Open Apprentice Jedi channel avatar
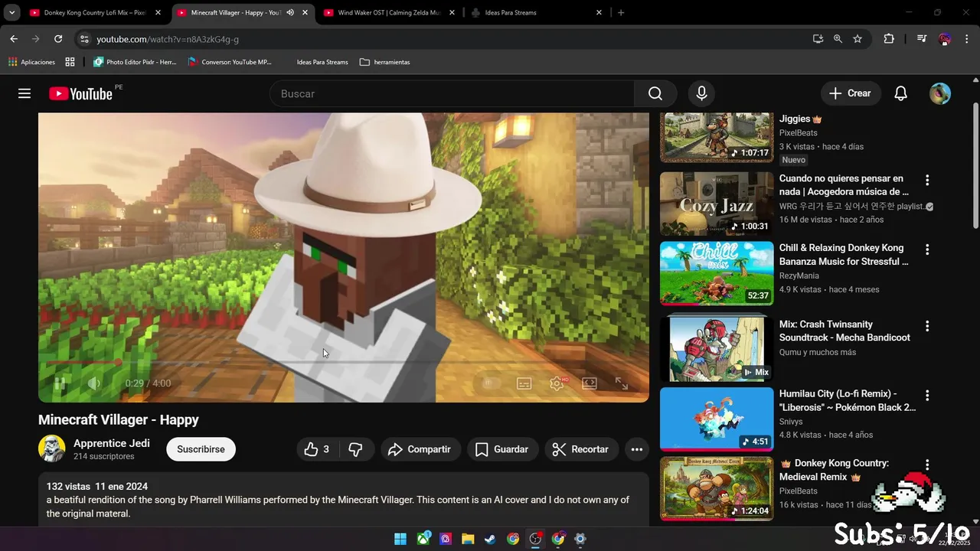Viewport: 980px width, 551px height. click(52, 449)
